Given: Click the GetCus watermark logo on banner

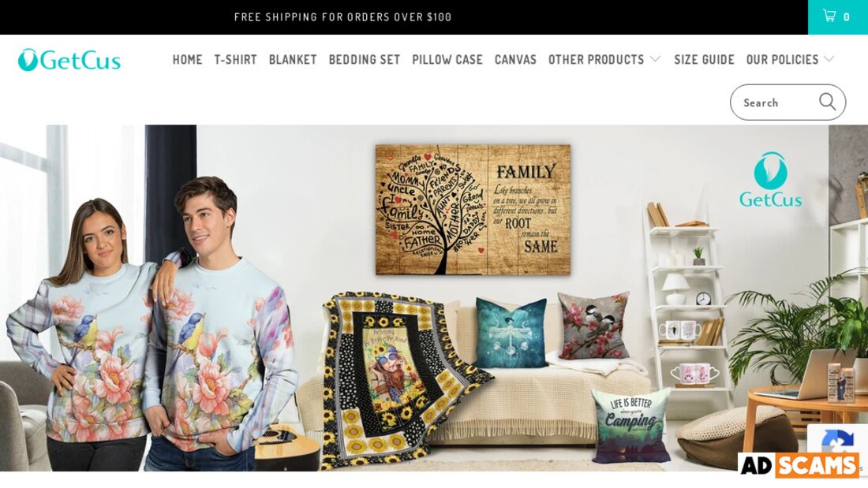Looking at the screenshot, I should pos(771,180).
